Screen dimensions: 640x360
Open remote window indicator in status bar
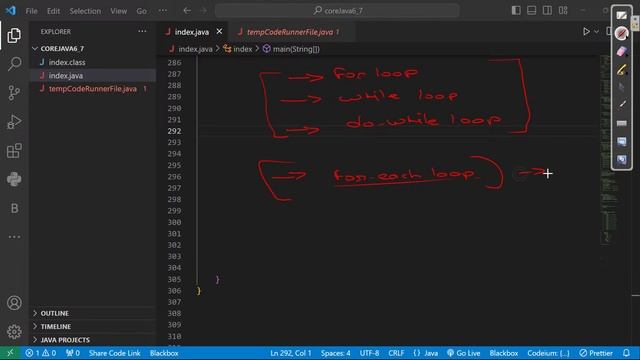[10, 353]
